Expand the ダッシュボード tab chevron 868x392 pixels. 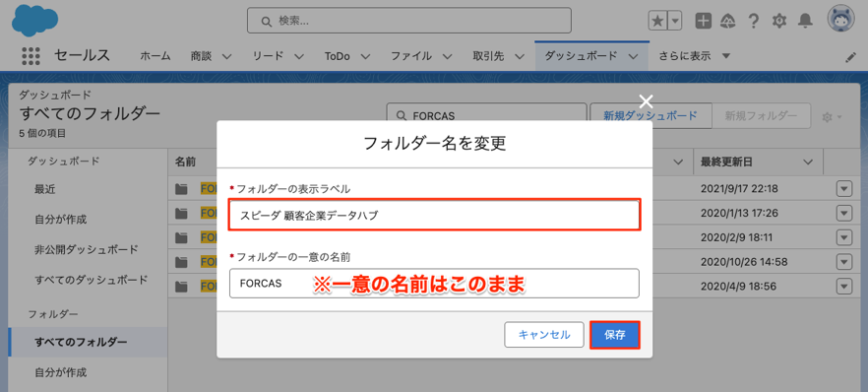[634, 56]
